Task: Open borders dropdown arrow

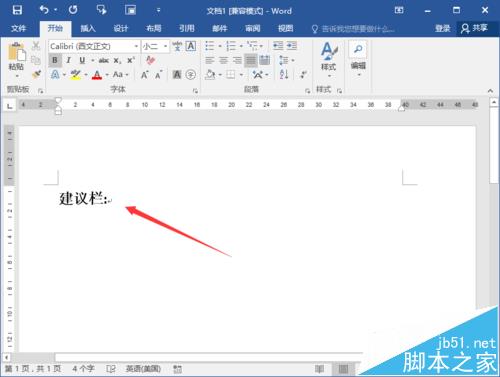Action: click(x=241, y=75)
